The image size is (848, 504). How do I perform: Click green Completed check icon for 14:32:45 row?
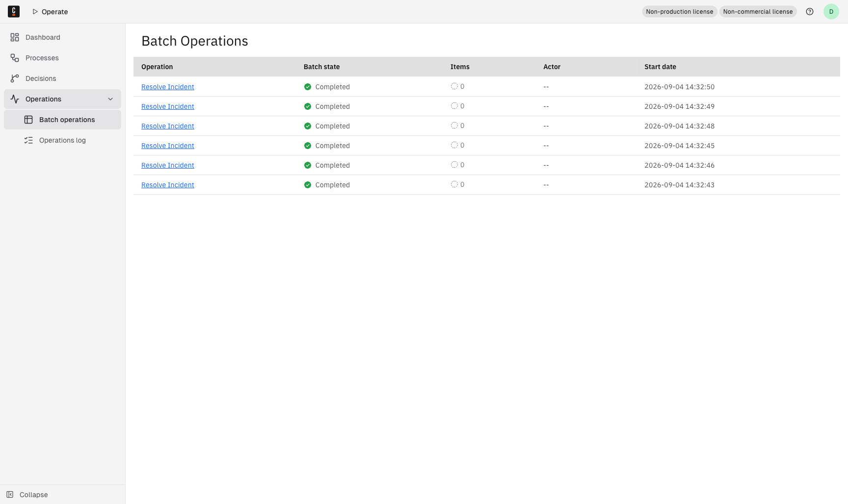pos(308,146)
